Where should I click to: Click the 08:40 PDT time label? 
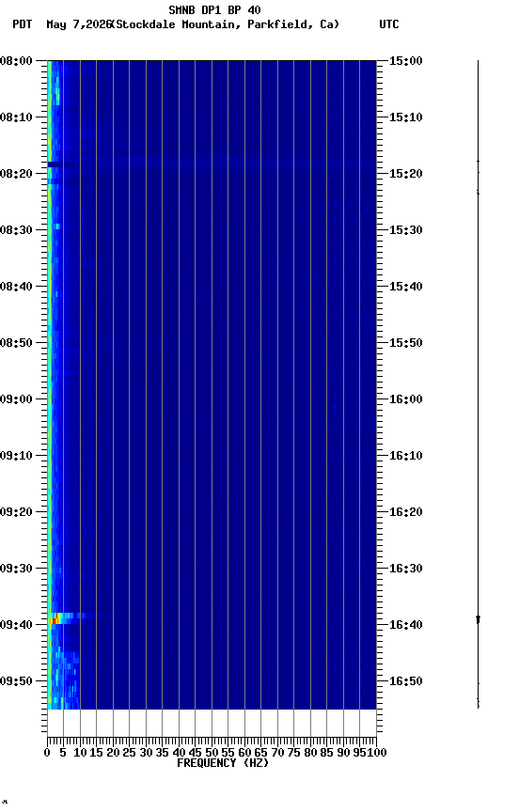click(x=16, y=287)
